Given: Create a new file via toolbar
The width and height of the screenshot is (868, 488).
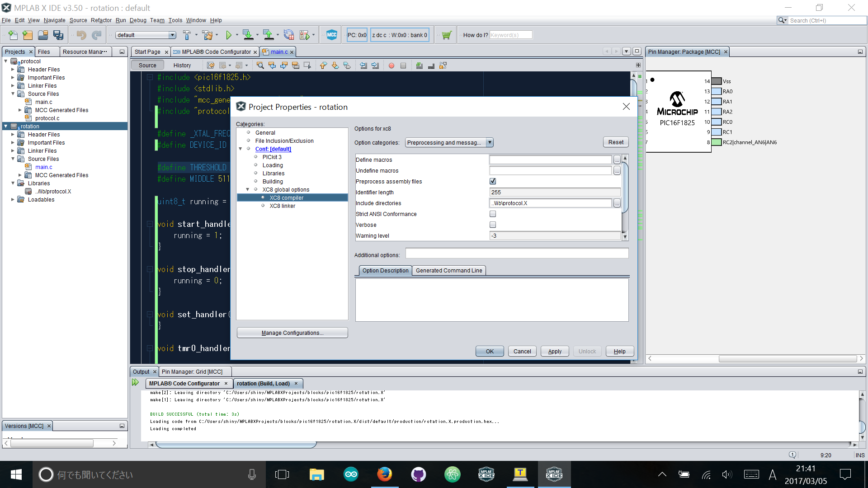Looking at the screenshot, I should (13, 35).
